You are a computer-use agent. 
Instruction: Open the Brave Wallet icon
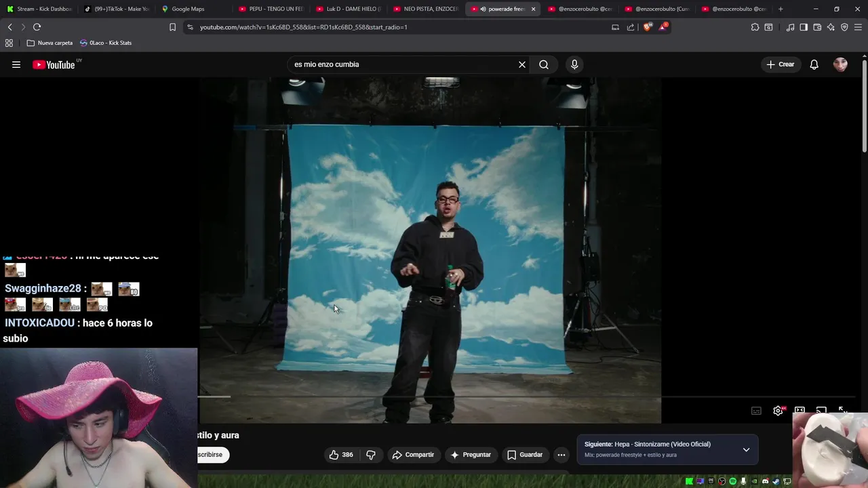point(817,27)
